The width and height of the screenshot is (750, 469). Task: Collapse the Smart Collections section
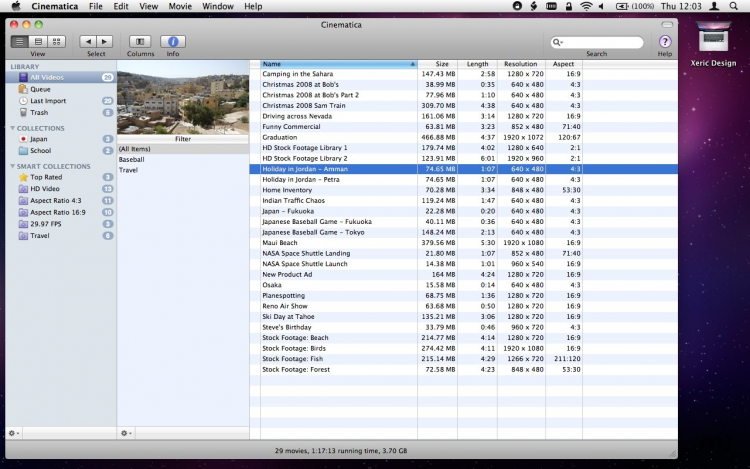coord(13,166)
